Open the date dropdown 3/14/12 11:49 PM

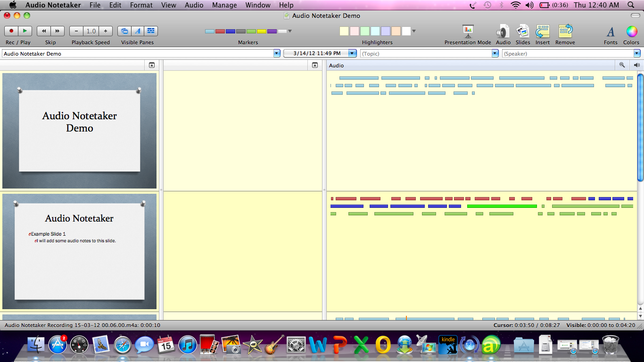coord(352,54)
